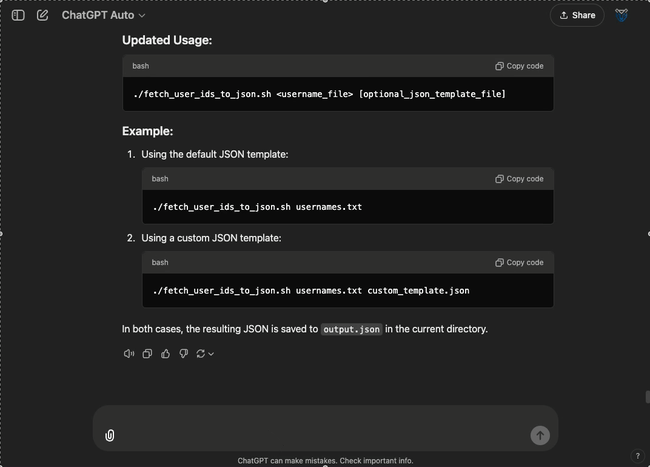Click 'Using the default JSON template:' text
The width and height of the screenshot is (650, 467).
pos(215,155)
